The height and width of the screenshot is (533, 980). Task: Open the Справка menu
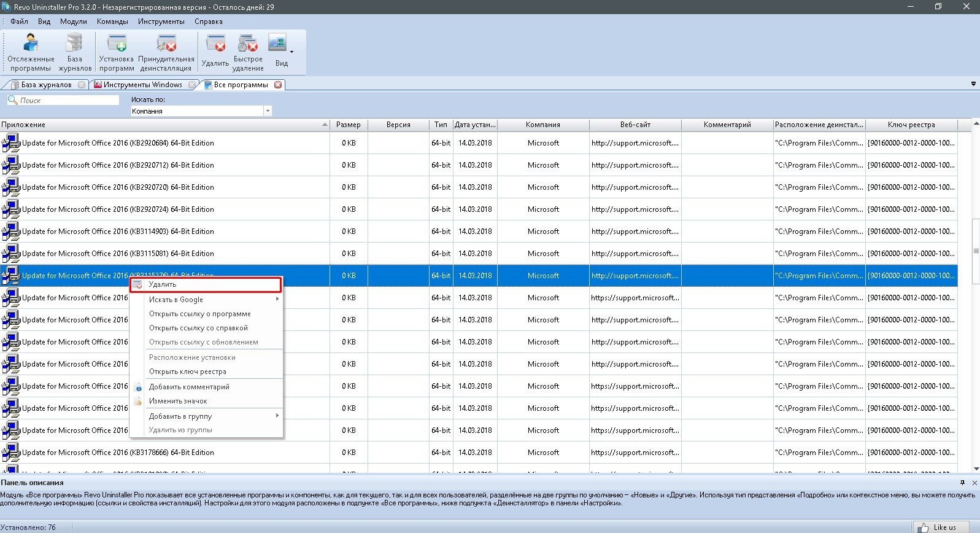coord(209,21)
